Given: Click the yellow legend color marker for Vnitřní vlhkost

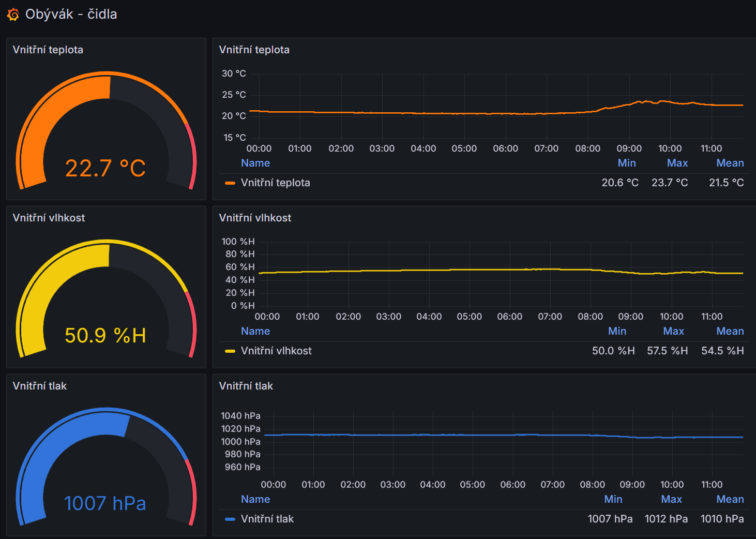Looking at the screenshot, I should tap(230, 351).
